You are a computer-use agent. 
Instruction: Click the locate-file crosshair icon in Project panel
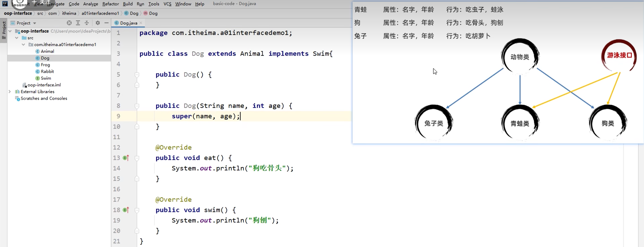coord(69,23)
